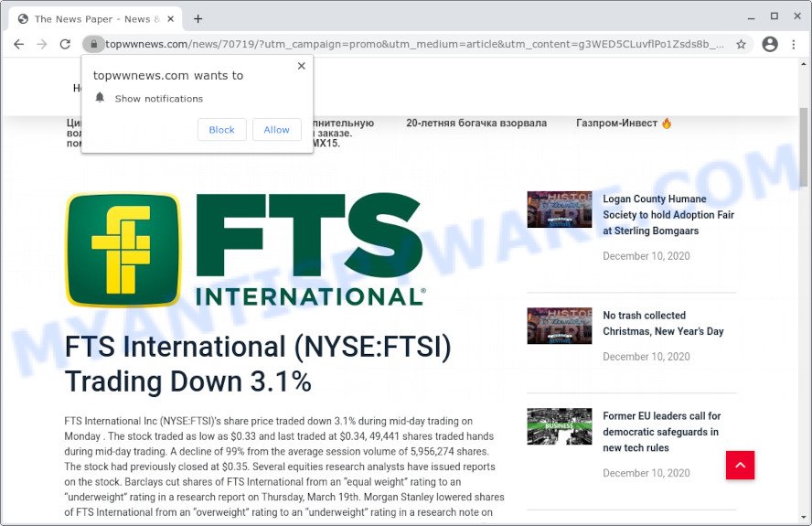Block notifications from topwwnews.com
Screen dimensions: 812x526
(221, 130)
